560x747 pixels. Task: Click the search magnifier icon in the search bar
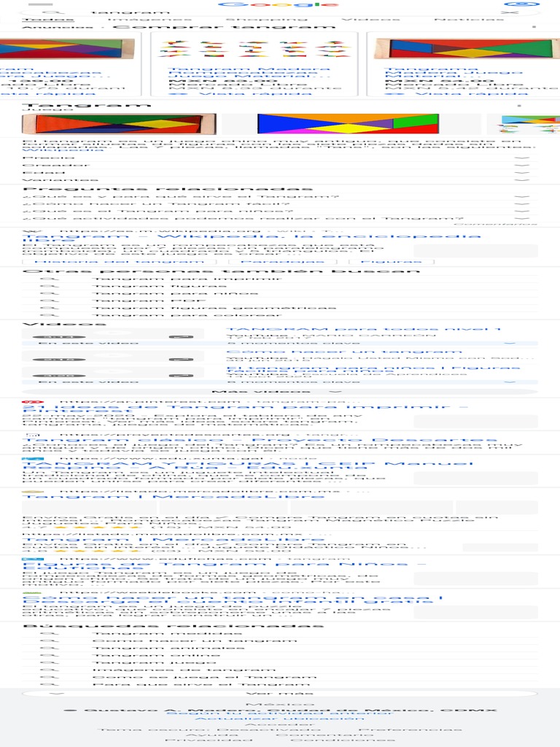pyautogui.click(x=53, y=12)
